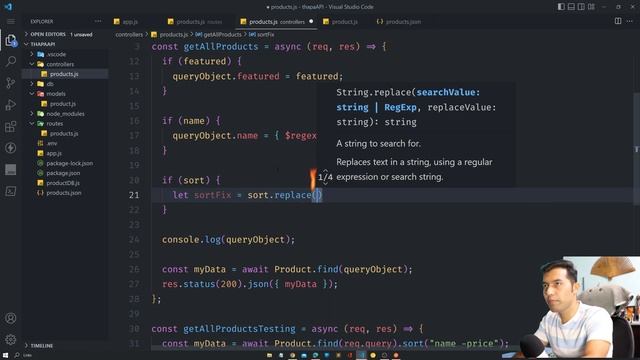Open product.js under models folder
Image resolution: width=640 pixels, height=360 pixels.
click(65, 104)
